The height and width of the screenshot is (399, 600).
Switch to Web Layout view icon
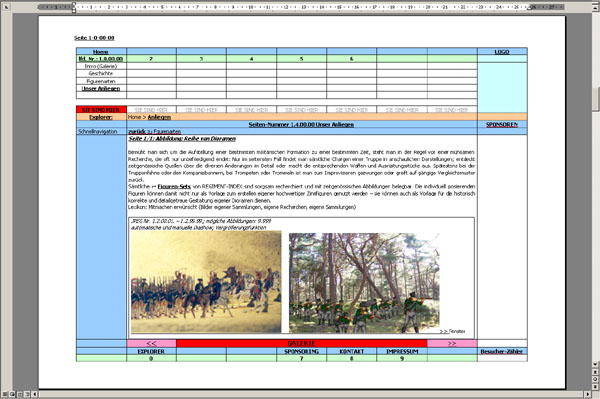point(12,394)
